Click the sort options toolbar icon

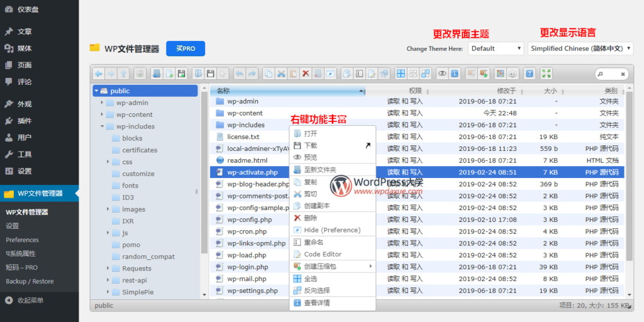513,74
